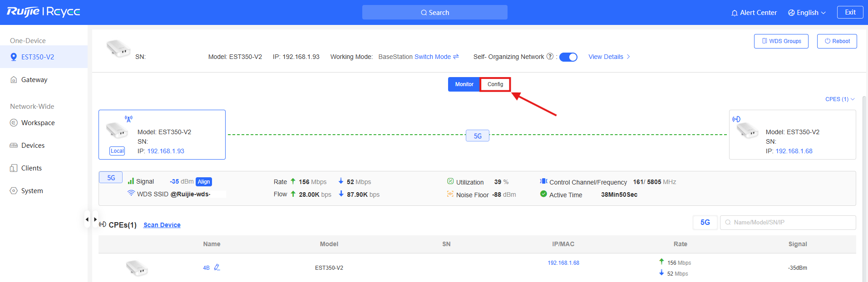Select the 5G band filter button near search
This screenshot has height=282, width=868.
705,223
